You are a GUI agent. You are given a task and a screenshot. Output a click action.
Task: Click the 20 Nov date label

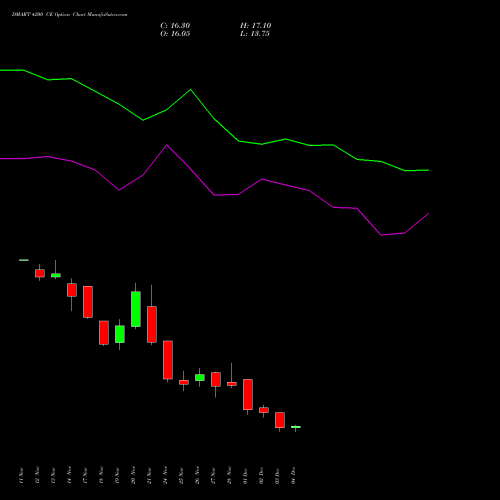coord(133,476)
